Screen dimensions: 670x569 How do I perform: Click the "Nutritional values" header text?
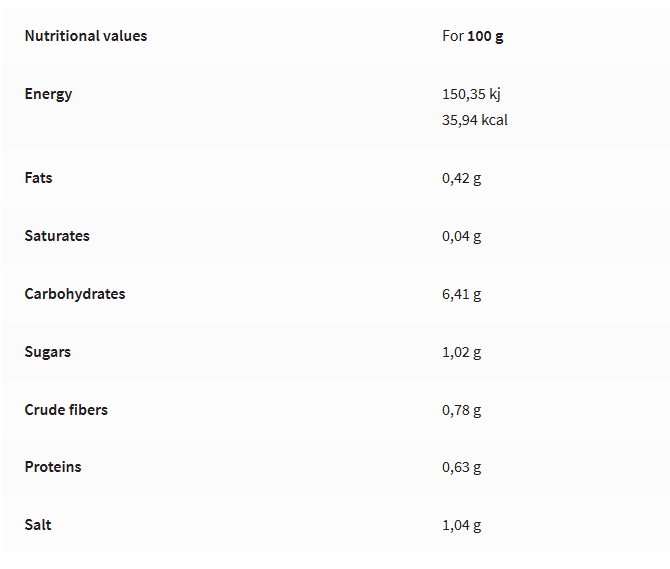point(86,36)
